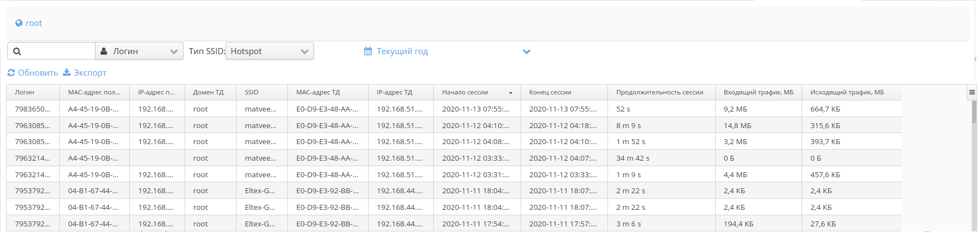Click the export download icon
The image size is (980, 233).
67,72
